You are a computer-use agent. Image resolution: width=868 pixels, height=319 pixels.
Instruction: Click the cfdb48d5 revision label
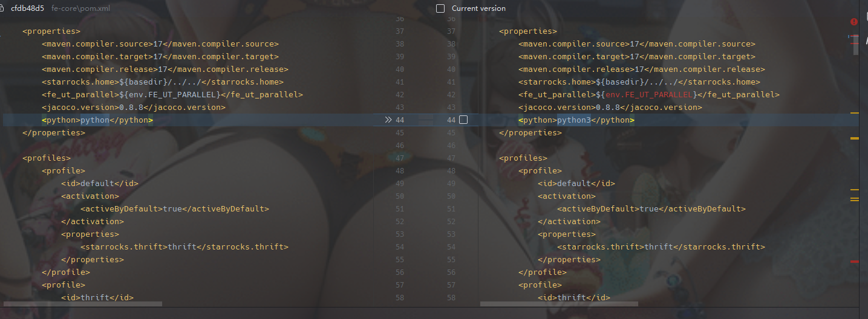click(x=27, y=8)
